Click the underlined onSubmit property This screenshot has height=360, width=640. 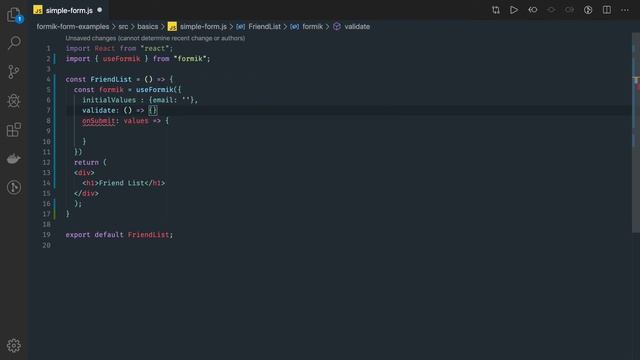click(98, 121)
